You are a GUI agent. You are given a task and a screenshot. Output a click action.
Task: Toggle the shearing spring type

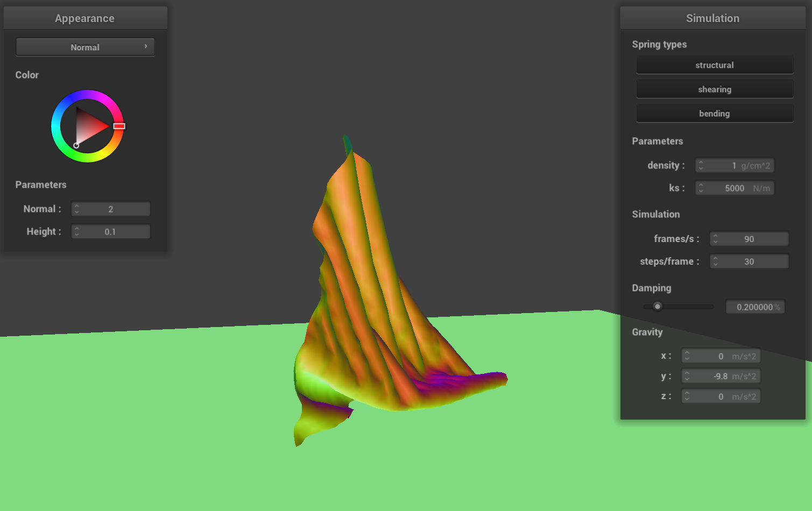[714, 89]
